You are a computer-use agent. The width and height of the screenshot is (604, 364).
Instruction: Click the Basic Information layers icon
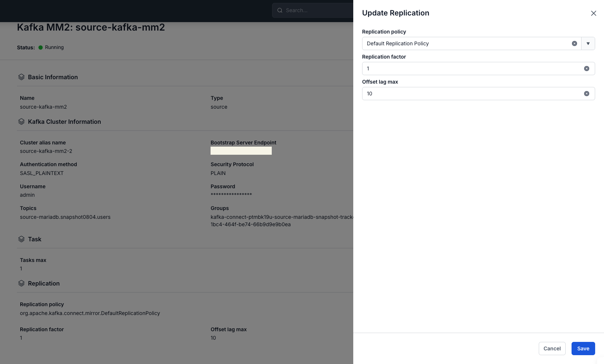click(x=21, y=77)
